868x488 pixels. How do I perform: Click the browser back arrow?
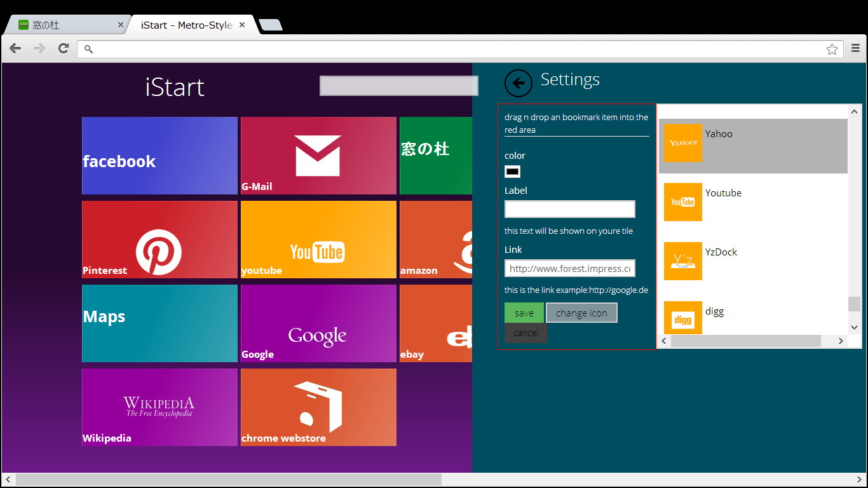(15, 48)
